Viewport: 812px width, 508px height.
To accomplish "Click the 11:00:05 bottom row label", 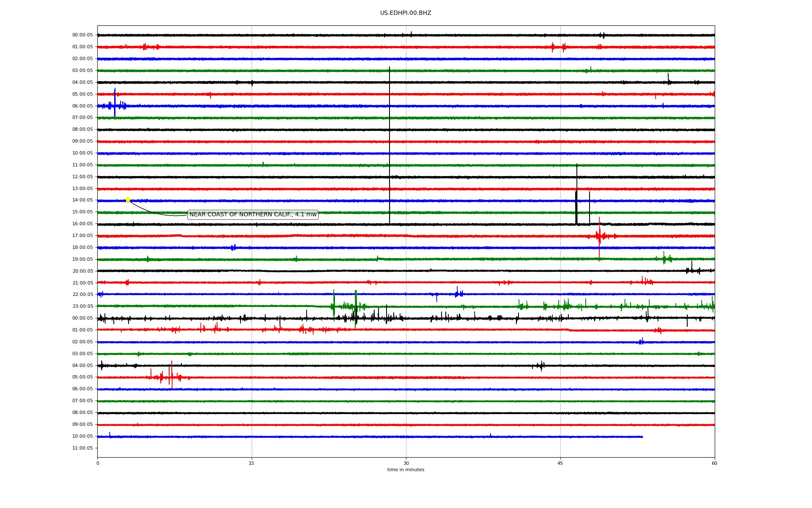I will [82, 448].
